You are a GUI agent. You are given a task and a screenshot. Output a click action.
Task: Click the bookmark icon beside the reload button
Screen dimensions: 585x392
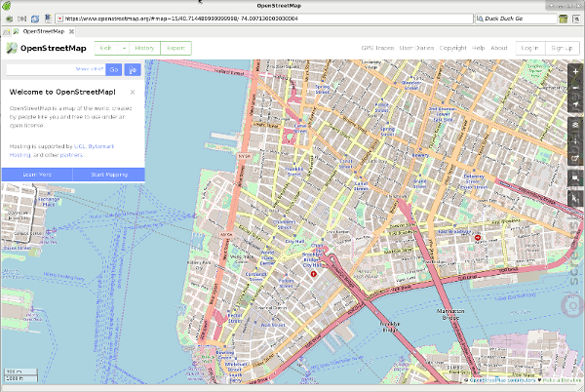(x=48, y=18)
